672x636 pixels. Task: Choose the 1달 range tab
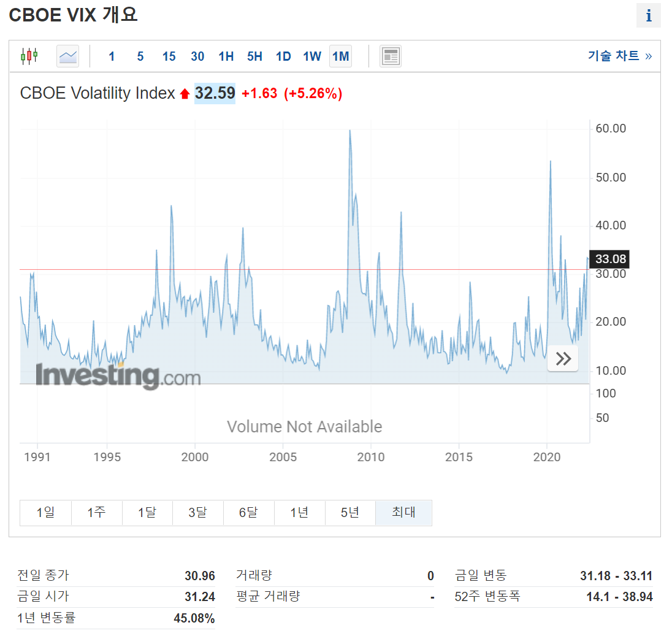147,512
